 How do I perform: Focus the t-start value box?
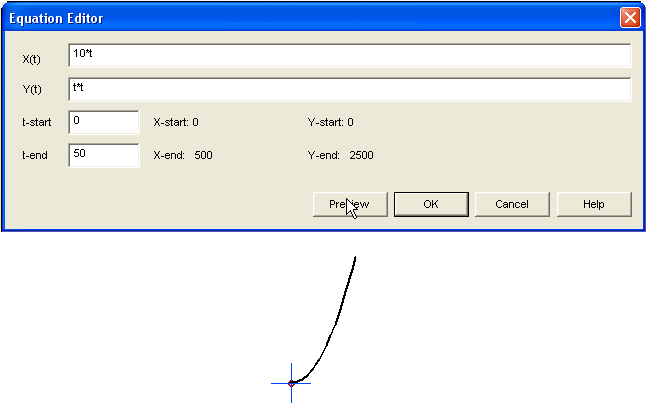(103, 122)
